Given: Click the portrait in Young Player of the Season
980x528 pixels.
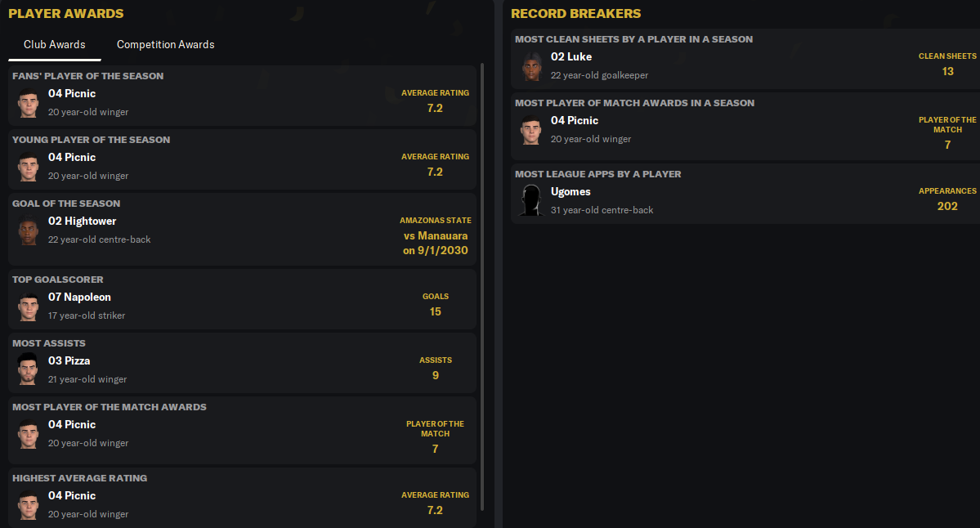Looking at the screenshot, I should tap(28, 166).
